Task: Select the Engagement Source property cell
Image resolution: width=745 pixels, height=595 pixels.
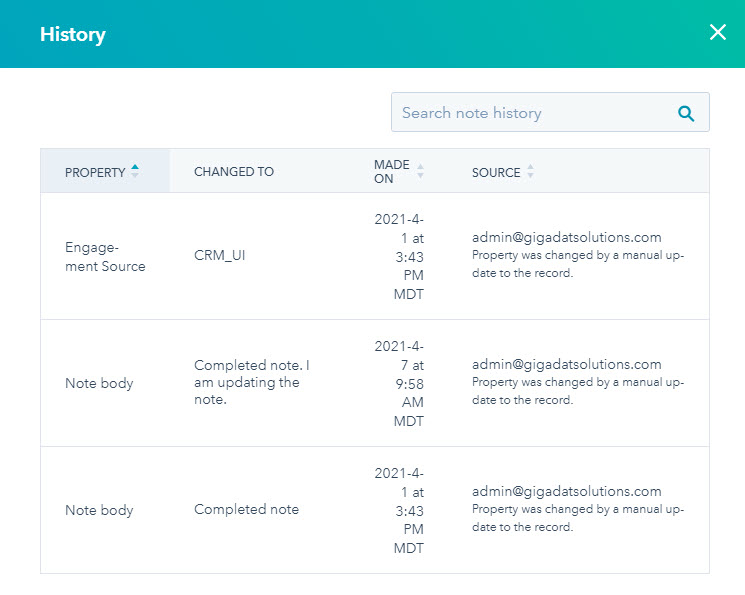Action: point(105,257)
